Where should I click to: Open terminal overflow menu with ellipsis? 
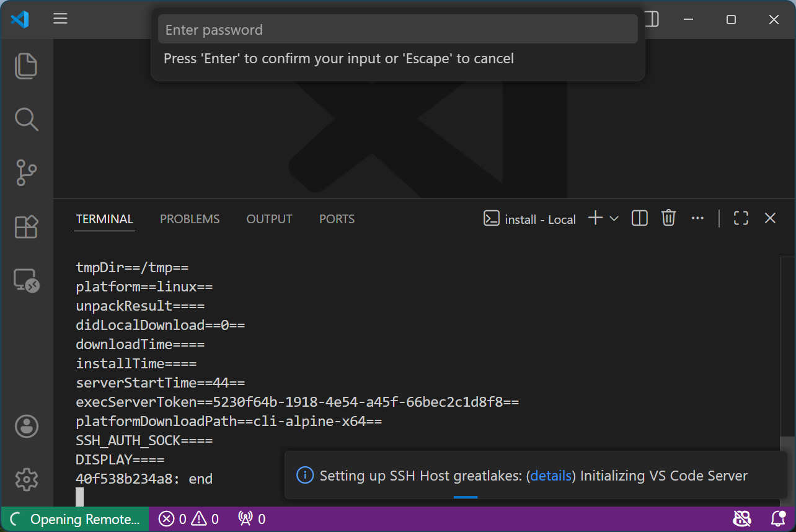click(x=697, y=218)
